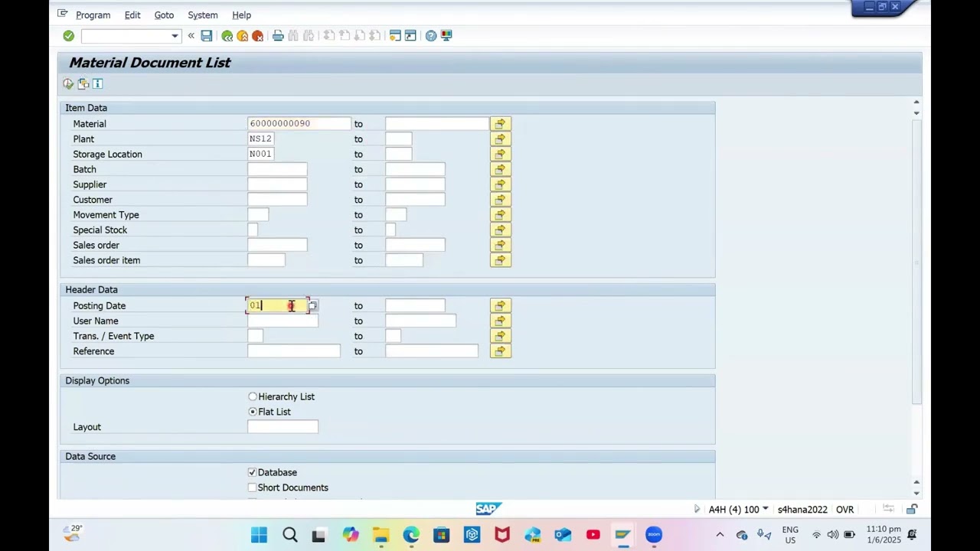This screenshot has height=551, width=980.
Task: Open multiple selection for Plant
Action: [x=500, y=139]
